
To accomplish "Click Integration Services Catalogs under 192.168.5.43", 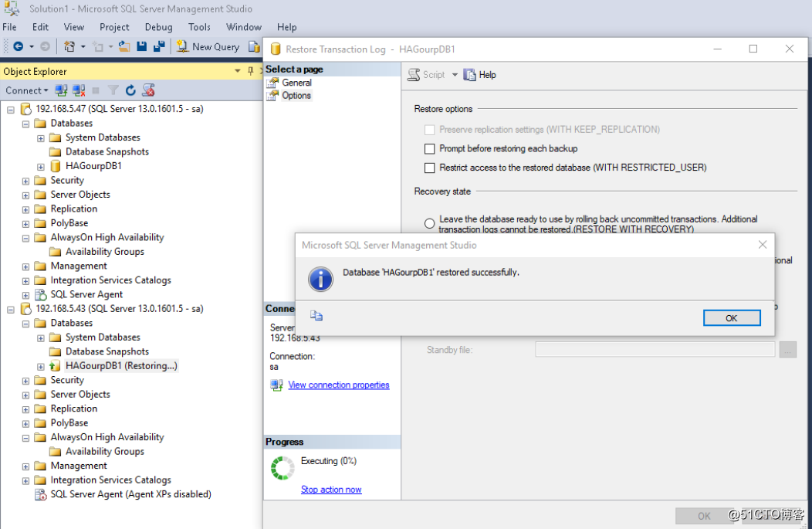I will click(111, 480).
